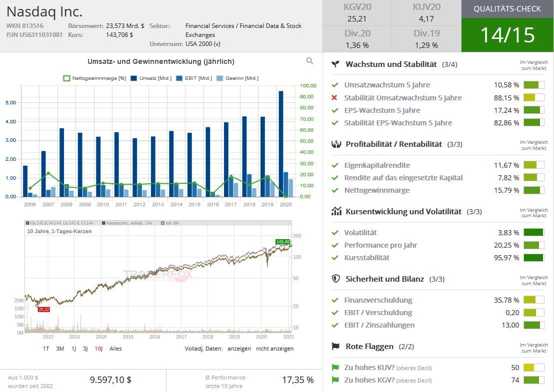Image resolution: width=554 pixels, height=392 pixels.
Task: Open the chart magnifier search icon
Action: click(309, 61)
